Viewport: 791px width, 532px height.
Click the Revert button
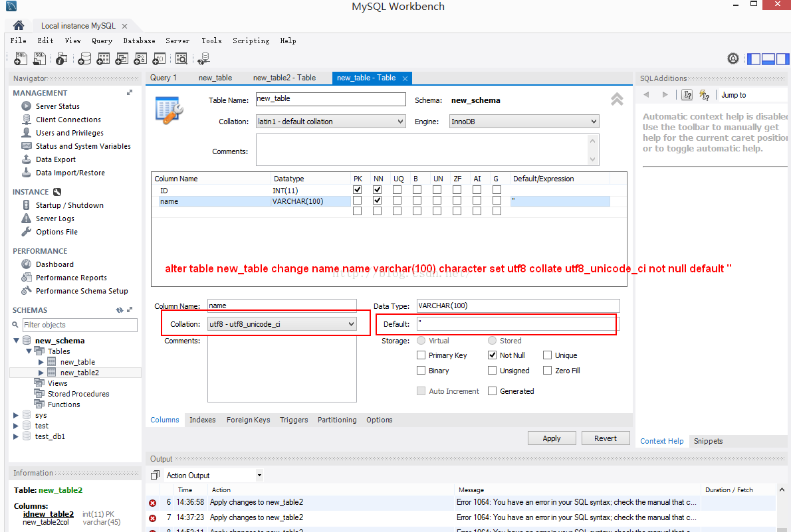606,438
